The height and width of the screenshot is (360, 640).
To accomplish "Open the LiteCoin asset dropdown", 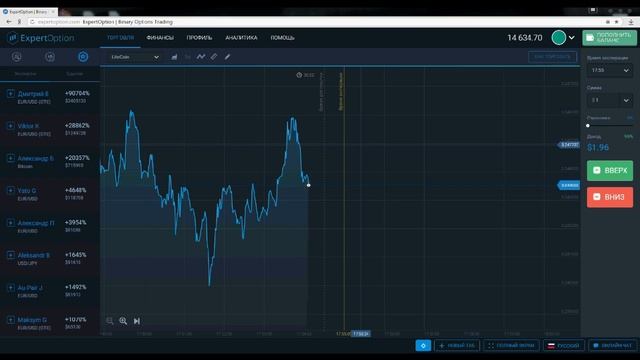I will pyautogui.click(x=135, y=57).
